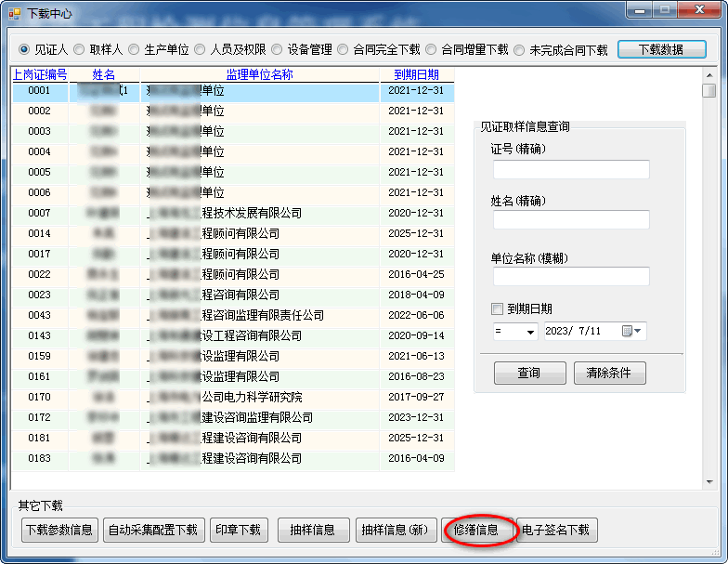
Task: Select row with certificate number 0183
Action: [x=233, y=459]
